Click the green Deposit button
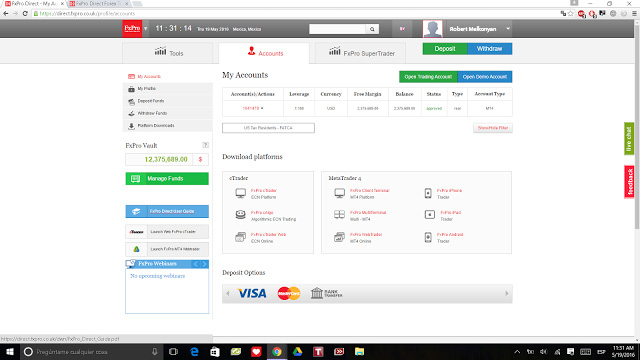The image size is (640, 360). [445, 49]
